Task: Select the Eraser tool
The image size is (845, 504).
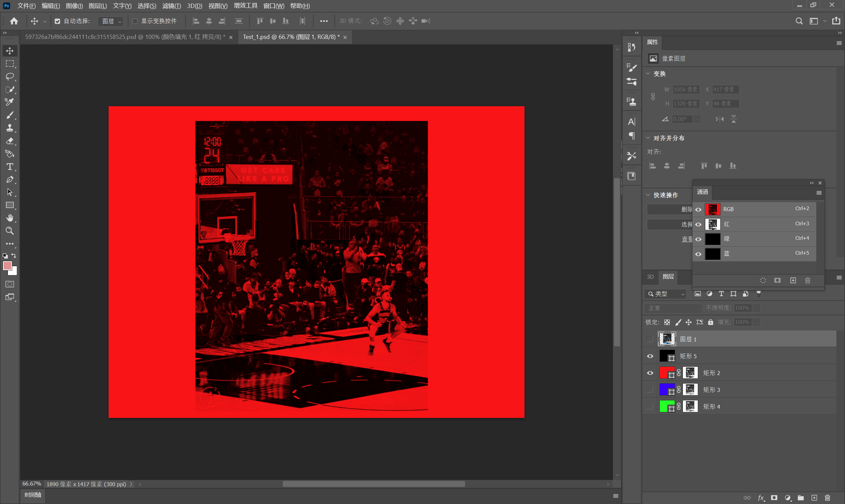Action: point(10,141)
